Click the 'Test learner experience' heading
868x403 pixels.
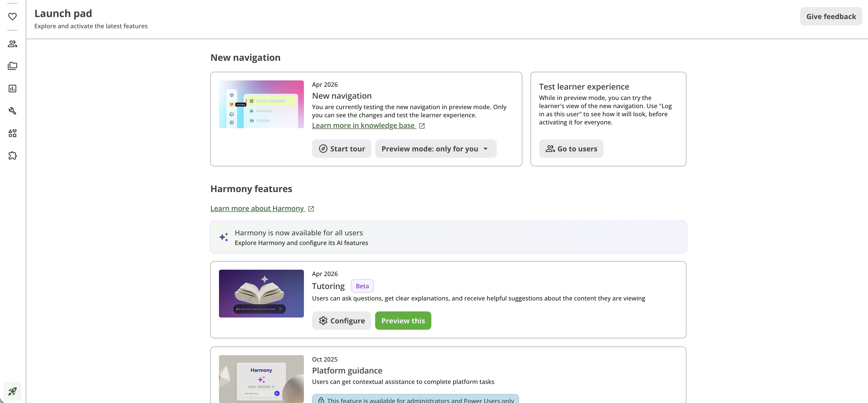tap(584, 87)
